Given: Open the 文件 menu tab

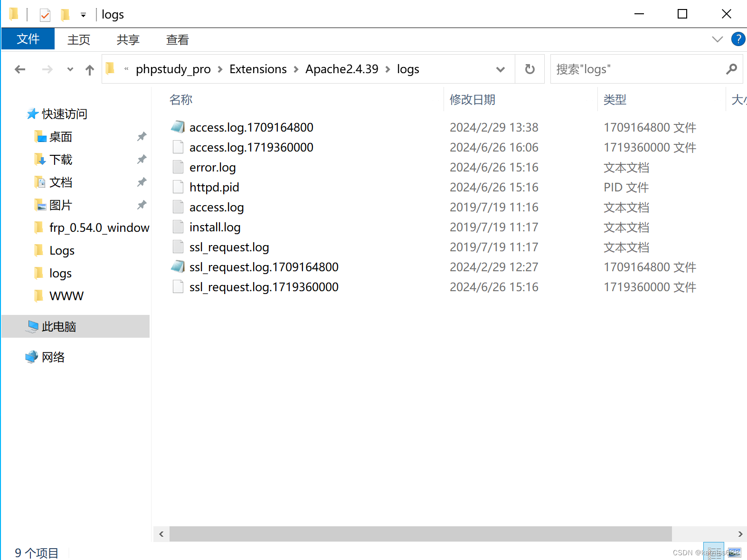Looking at the screenshot, I should [28, 39].
